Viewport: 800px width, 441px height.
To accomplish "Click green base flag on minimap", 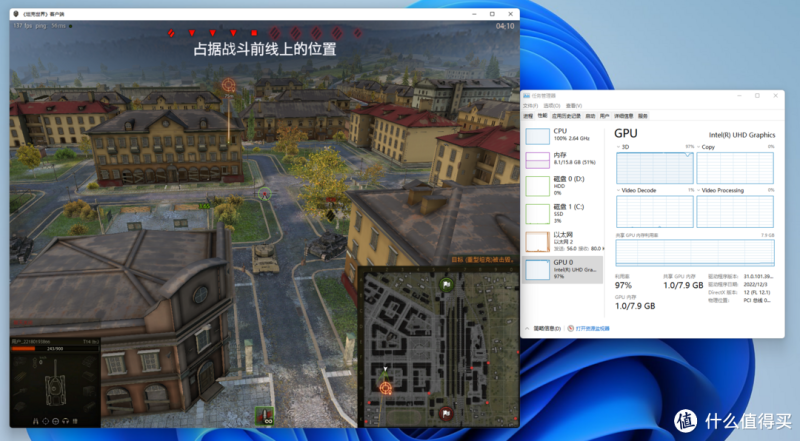I will tap(447, 284).
